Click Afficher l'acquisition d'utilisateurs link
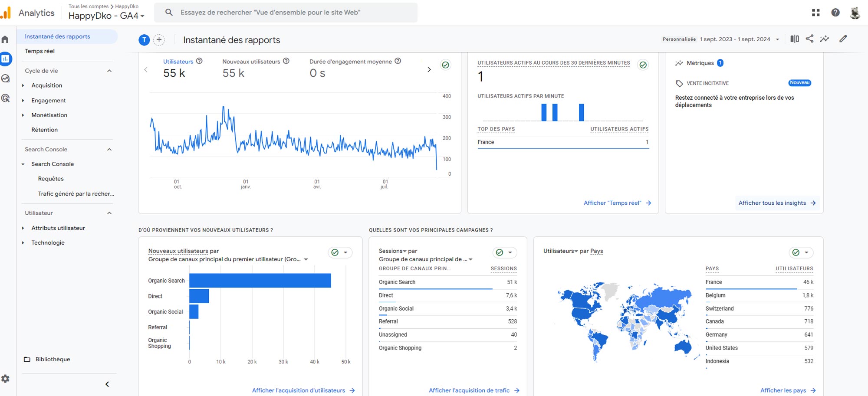This screenshot has width=868, height=396. [x=303, y=390]
